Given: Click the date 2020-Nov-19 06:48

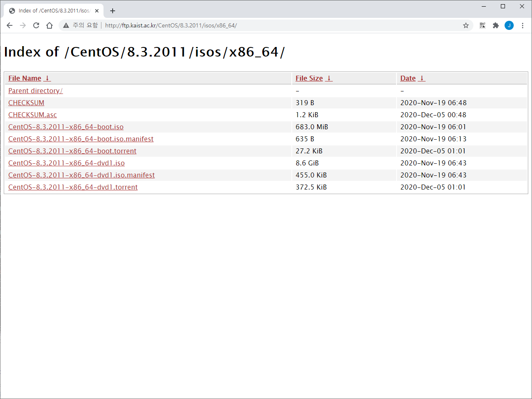Looking at the screenshot, I should coord(433,103).
